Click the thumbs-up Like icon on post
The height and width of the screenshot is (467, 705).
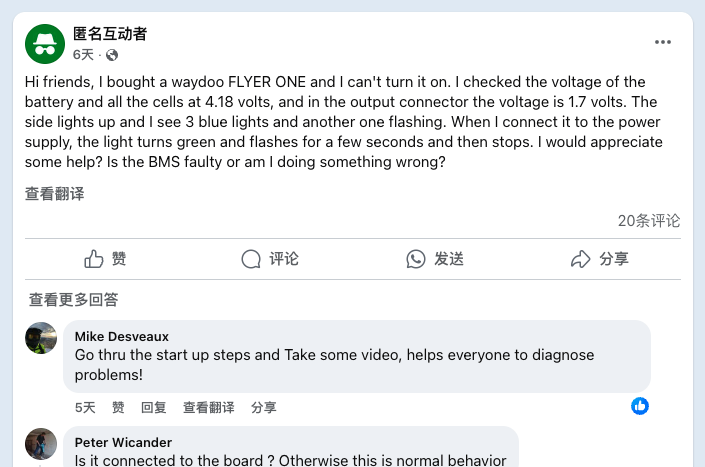pos(94,259)
